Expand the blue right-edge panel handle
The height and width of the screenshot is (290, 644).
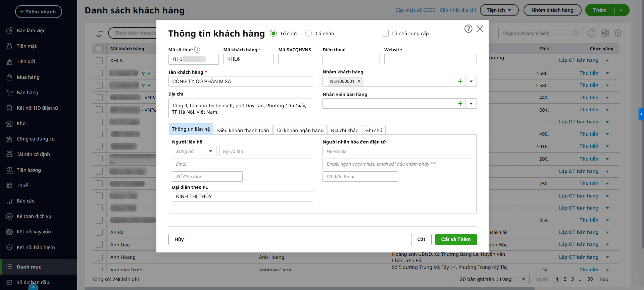641,114
